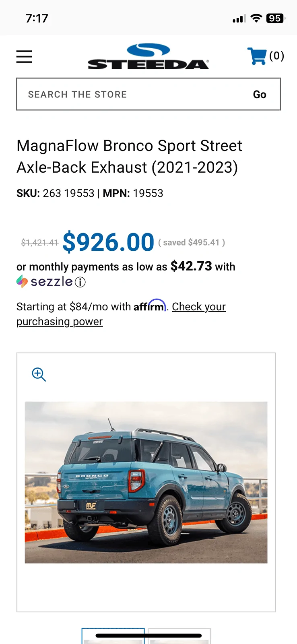Click the $926.00 sale price
This screenshot has width=297, height=644.
pyautogui.click(x=108, y=242)
